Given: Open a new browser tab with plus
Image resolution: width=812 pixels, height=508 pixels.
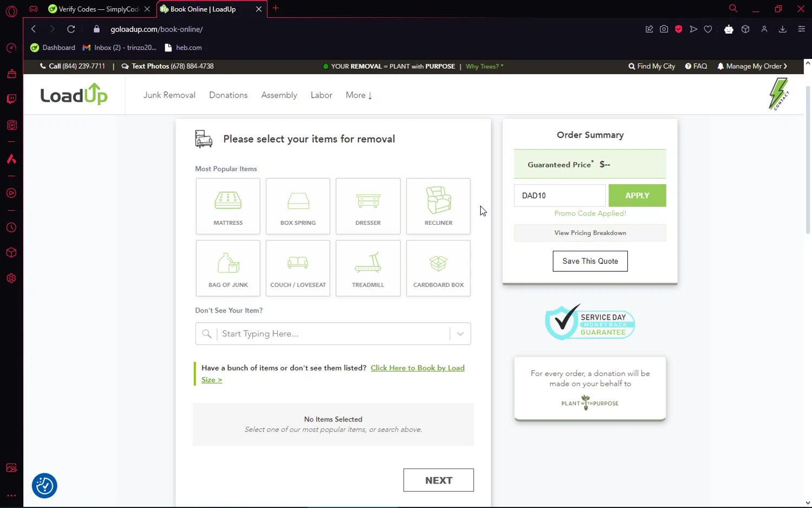Looking at the screenshot, I should 276,8.
